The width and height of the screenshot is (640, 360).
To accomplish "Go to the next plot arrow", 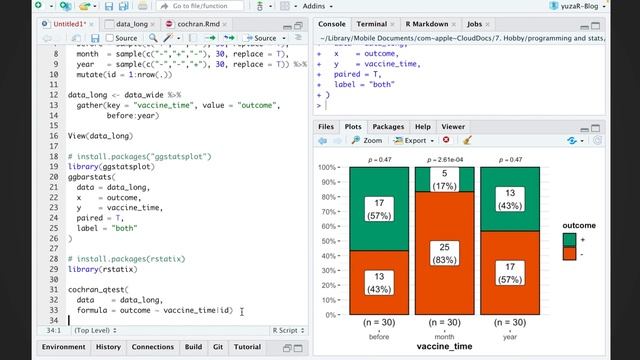I will coord(337,140).
